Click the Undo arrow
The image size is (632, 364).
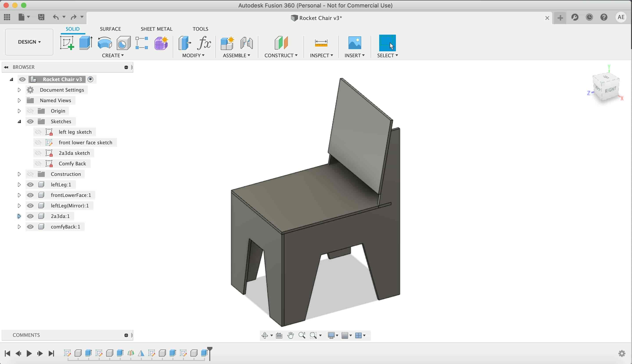(56, 17)
